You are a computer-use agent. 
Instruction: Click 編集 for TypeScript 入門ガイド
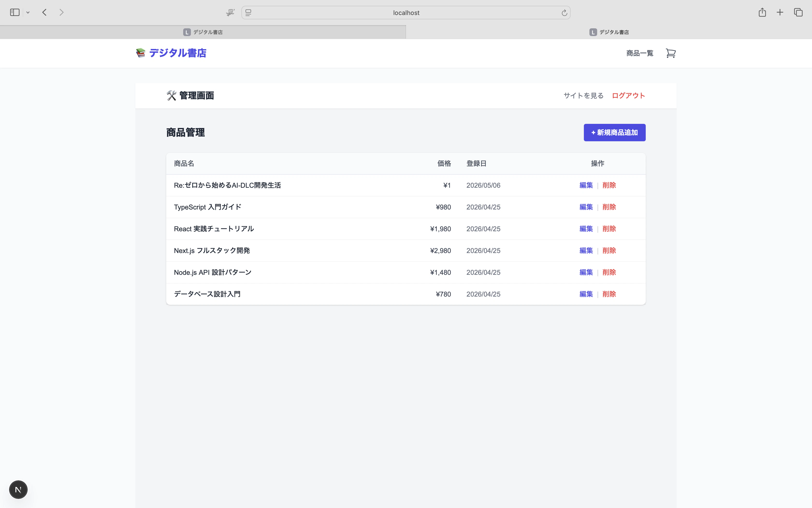pos(586,207)
